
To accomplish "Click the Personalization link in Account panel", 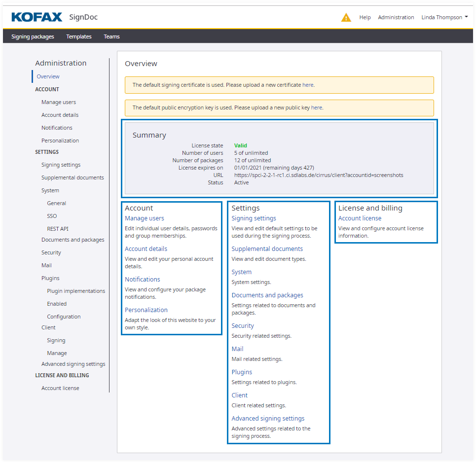I will [146, 310].
